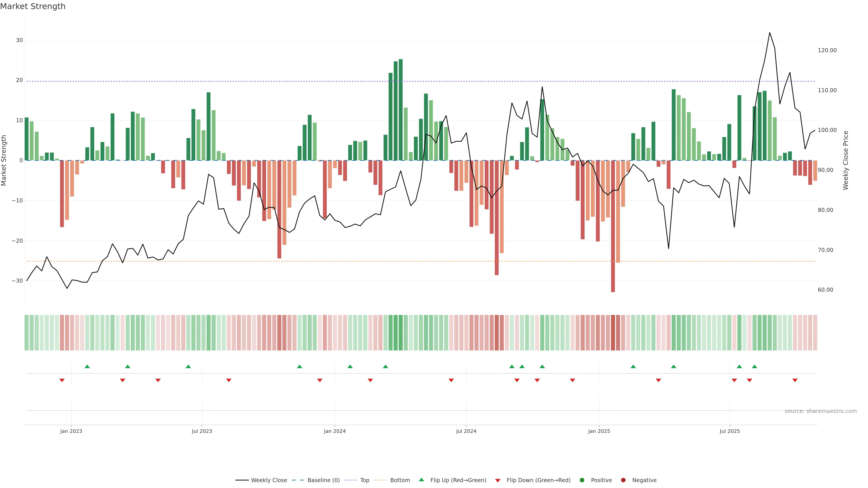
Task: Click the Jan 2024 x-axis label
Action: [x=335, y=431]
